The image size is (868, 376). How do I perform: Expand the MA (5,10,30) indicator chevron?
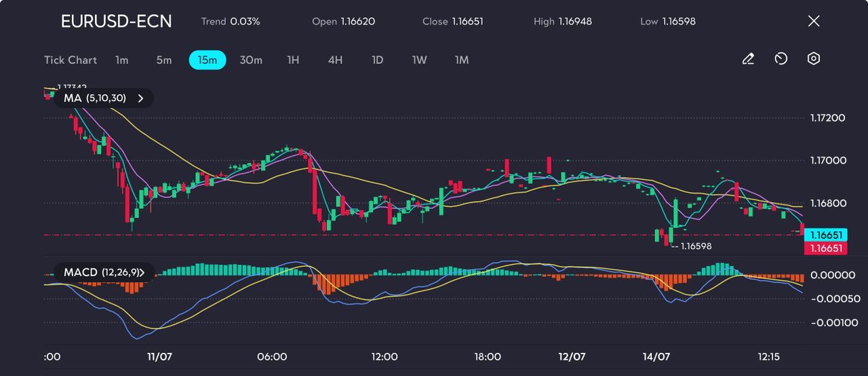pyautogui.click(x=141, y=98)
